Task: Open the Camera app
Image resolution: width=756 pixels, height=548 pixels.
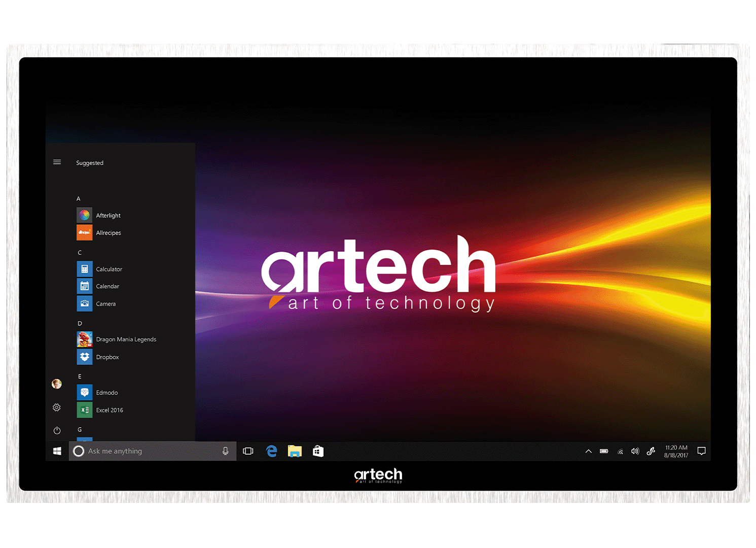Action: [x=105, y=304]
